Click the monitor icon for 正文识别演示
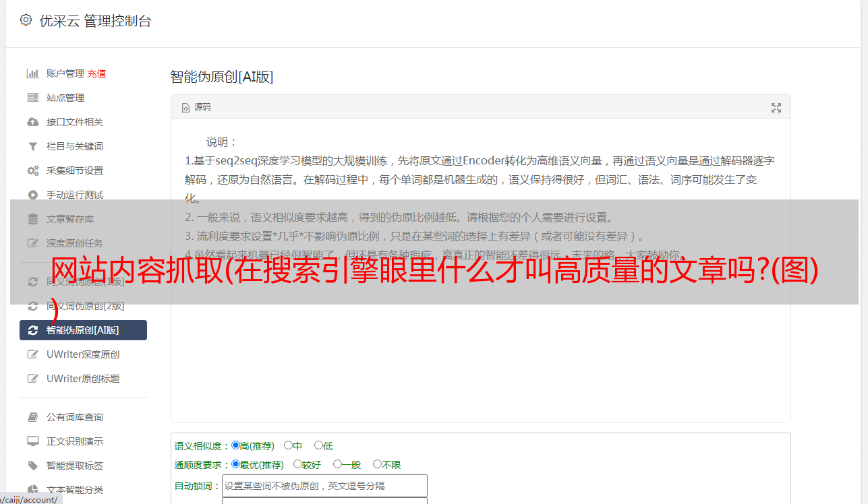This screenshot has height=504, width=868. (32, 441)
